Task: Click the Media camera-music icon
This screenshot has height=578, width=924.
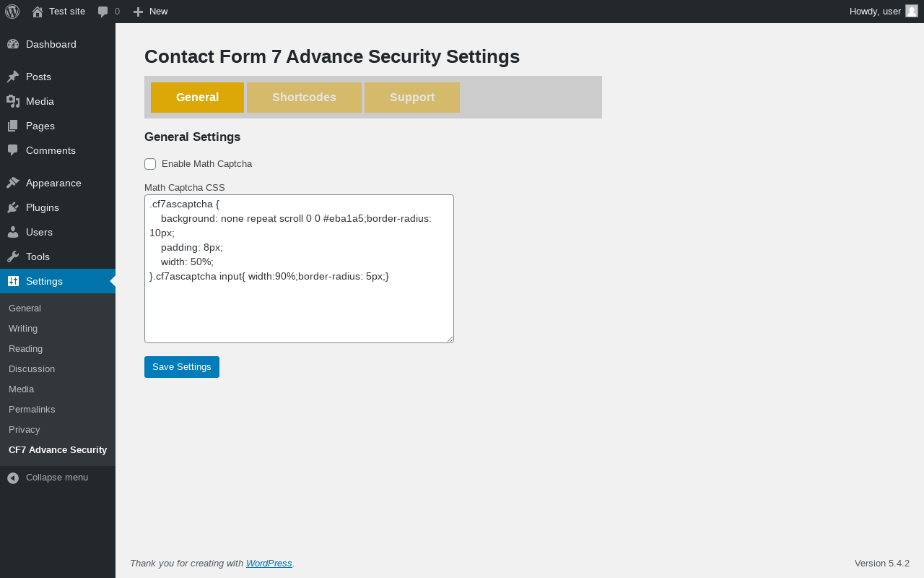Action: click(x=13, y=101)
